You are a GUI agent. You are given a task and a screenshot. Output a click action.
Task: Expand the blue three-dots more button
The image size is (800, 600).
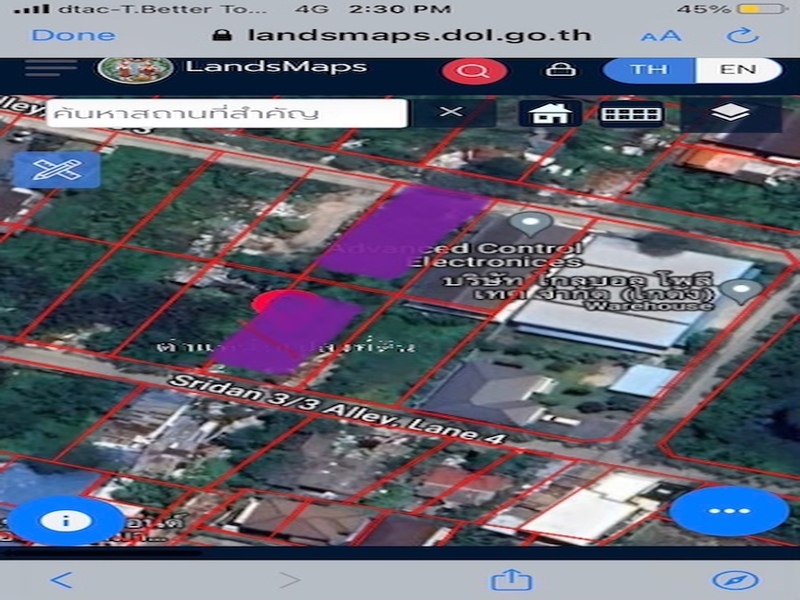(728, 511)
